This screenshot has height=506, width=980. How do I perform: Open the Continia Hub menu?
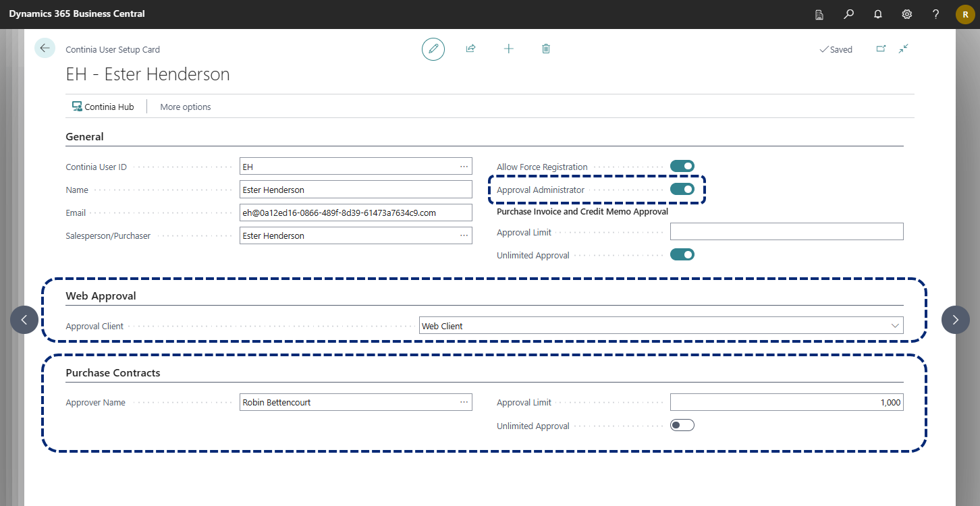[x=103, y=107]
